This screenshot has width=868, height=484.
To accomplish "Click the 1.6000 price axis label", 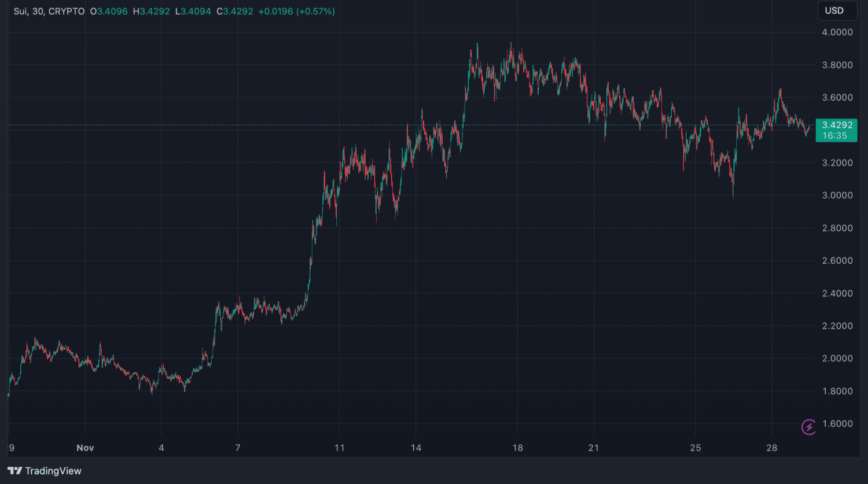I will pos(837,424).
